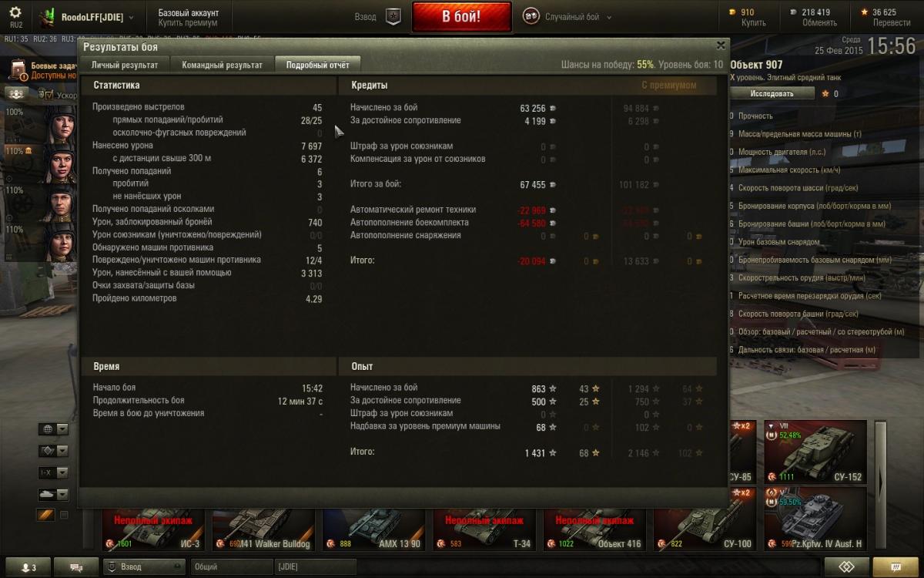Image resolution: width=924 pixels, height=578 pixels.
Task: Click the Исследовать button
Action: pyautogui.click(x=772, y=93)
